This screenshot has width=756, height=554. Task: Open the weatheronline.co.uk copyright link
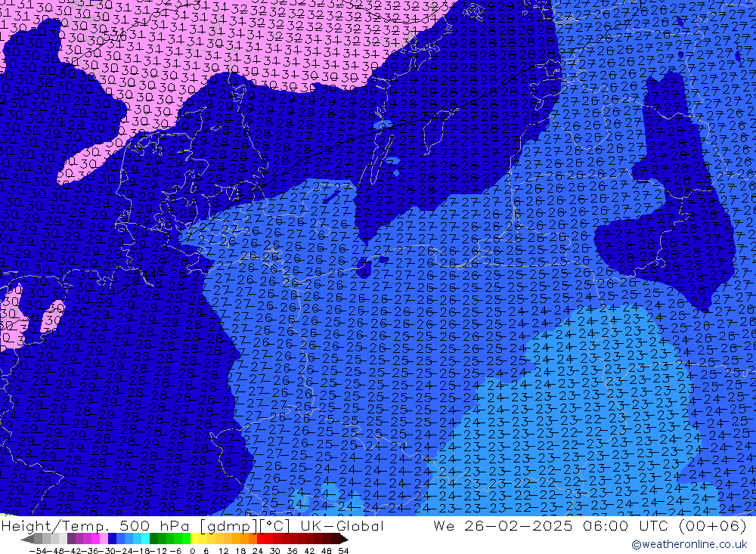click(689, 544)
